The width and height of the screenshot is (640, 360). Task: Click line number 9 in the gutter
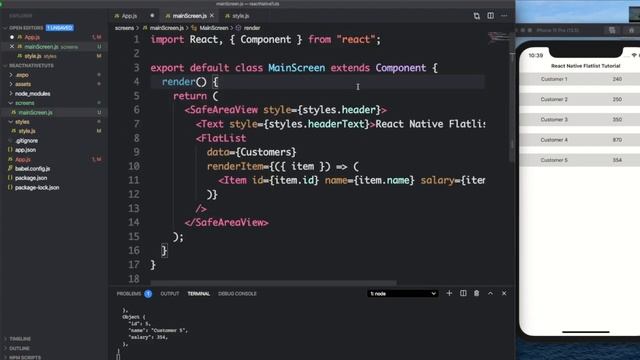click(136, 152)
